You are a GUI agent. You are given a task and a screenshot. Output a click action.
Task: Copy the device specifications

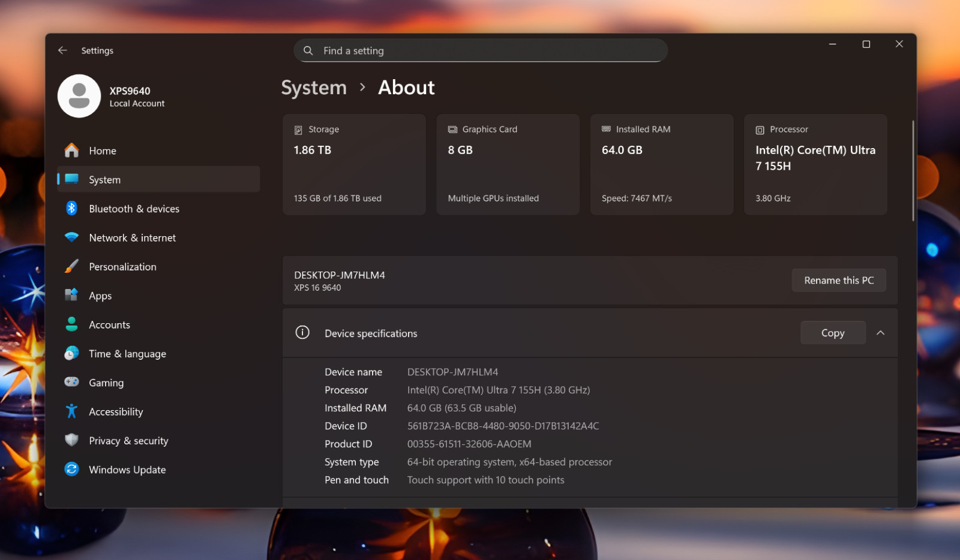(833, 333)
